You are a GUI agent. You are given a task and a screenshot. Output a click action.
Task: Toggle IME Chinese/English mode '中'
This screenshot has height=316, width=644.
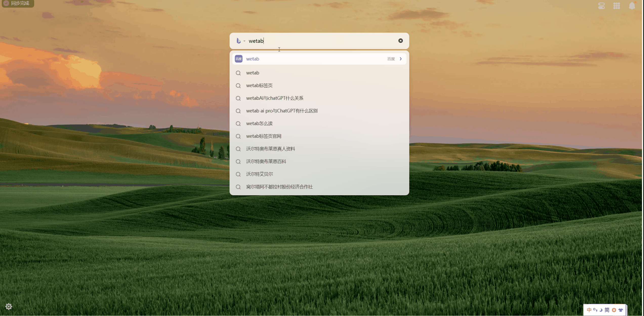589,310
